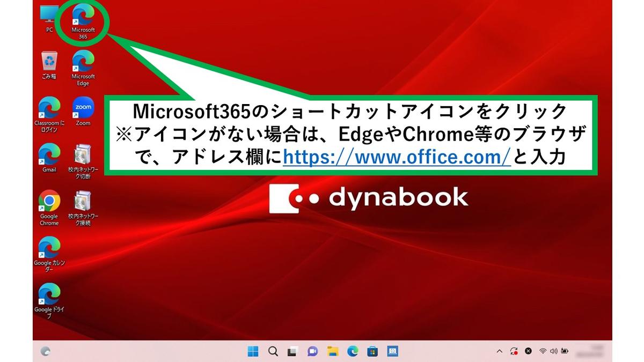This screenshot has height=362, width=644.
Task: Open Task View from taskbar
Action: 292,351
